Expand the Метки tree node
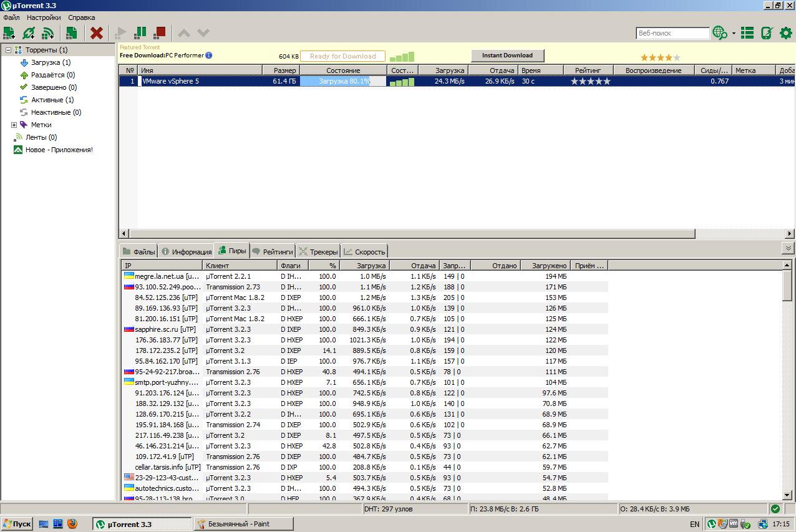 (14, 125)
